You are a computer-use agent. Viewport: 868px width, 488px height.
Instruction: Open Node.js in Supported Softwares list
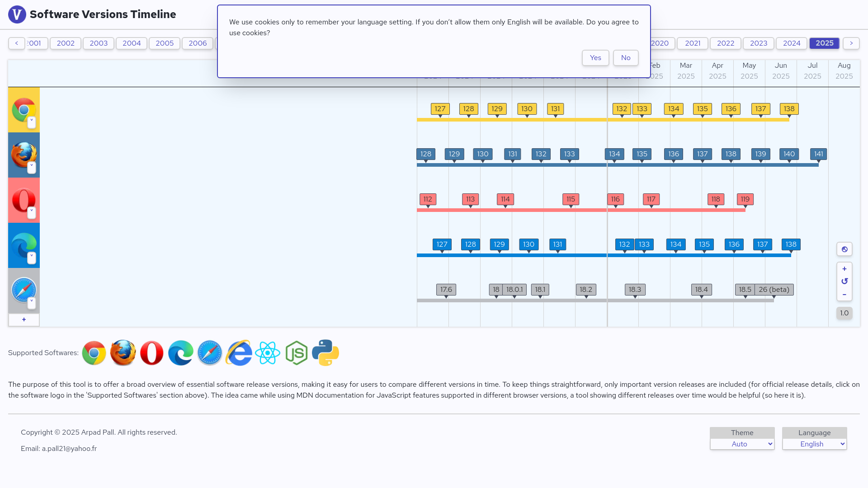click(x=297, y=353)
